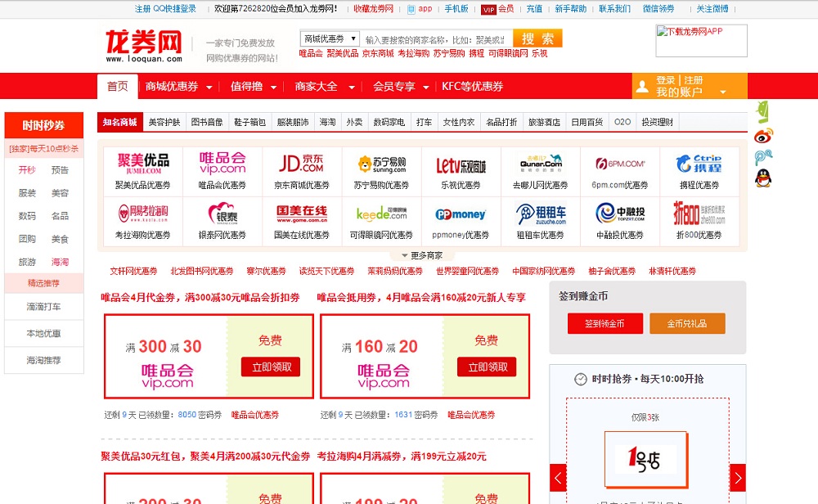Open the 银泰 logo tile
The height and width of the screenshot is (504, 818).
coord(222,213)
